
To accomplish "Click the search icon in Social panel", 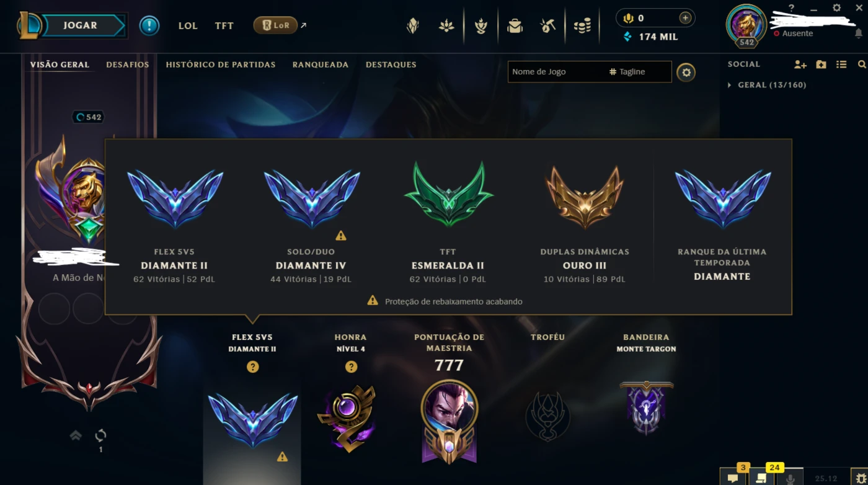I will pyautogui.click(x=862, y=65).
